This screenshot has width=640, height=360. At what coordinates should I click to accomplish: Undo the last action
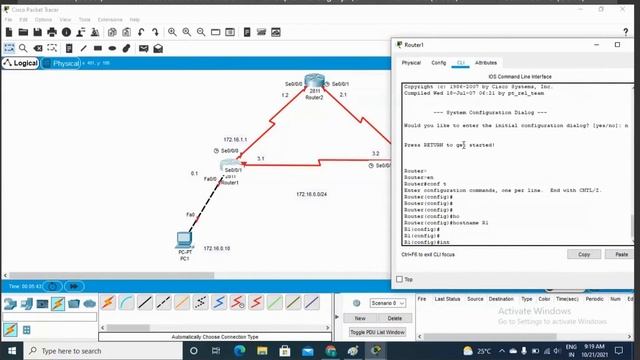[x=141, y=32]
